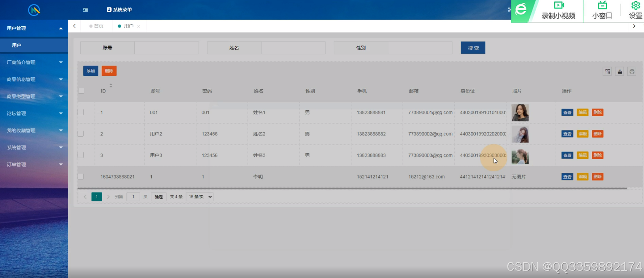Click the horizontal scrollbar below the table

coord(352,188)
